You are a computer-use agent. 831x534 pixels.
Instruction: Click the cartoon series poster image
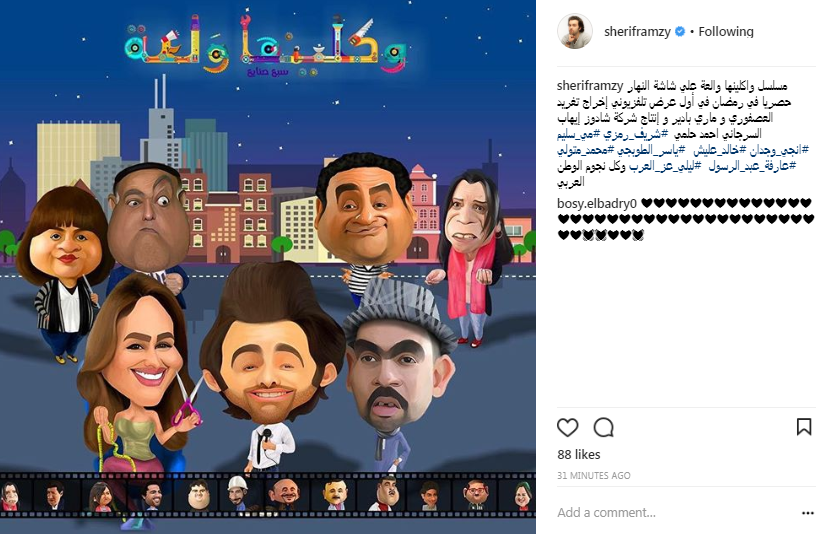pos(268,267)
